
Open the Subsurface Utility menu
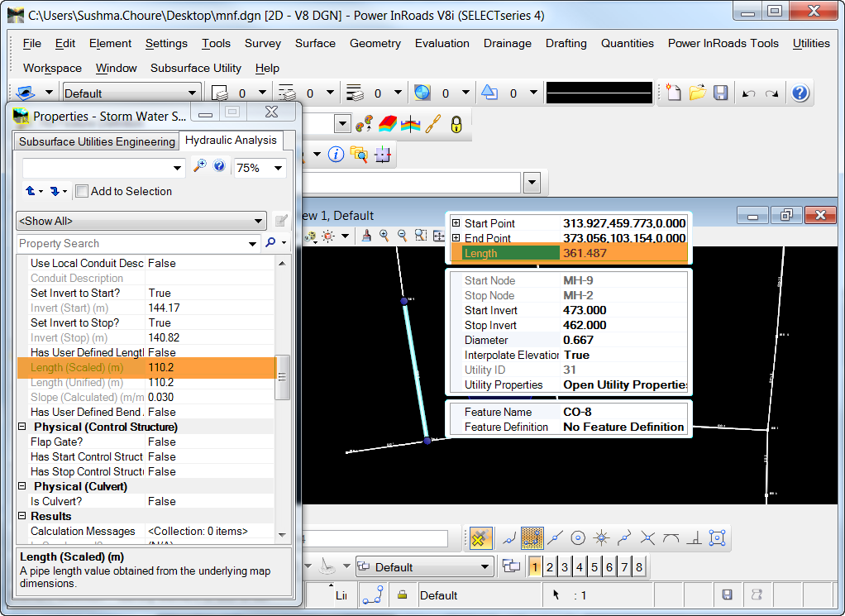(196, 68)
